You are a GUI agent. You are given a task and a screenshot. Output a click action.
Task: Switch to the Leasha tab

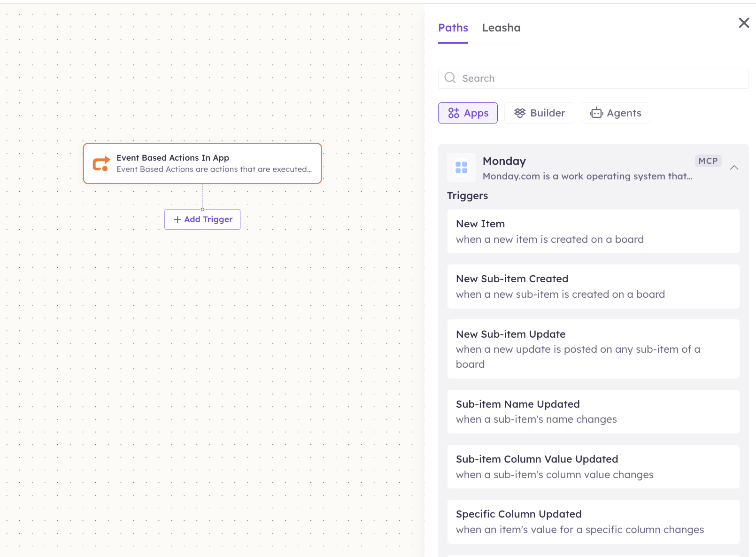point(501,28)
